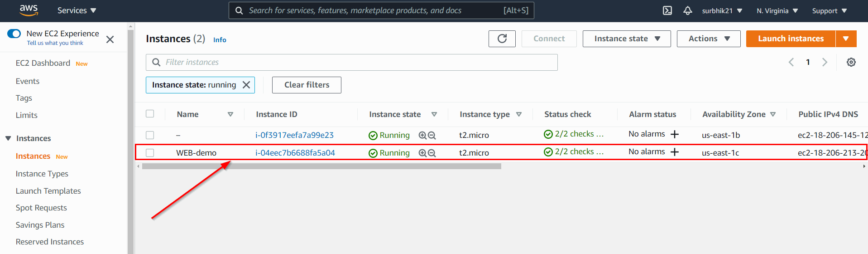868x254 pixels.
Task: Sort by the Name column
Action: (230, 114)
